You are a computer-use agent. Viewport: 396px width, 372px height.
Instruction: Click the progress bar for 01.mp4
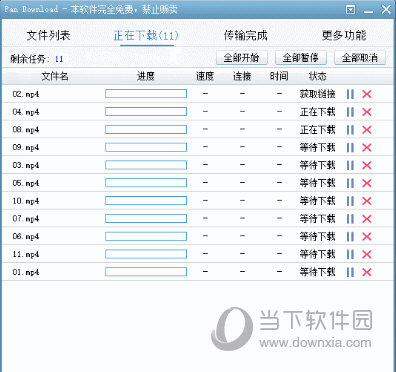(146, 272)
